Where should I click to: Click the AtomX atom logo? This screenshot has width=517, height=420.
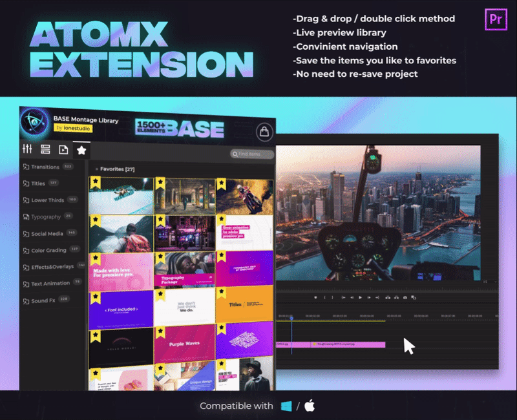pos(32,122)
